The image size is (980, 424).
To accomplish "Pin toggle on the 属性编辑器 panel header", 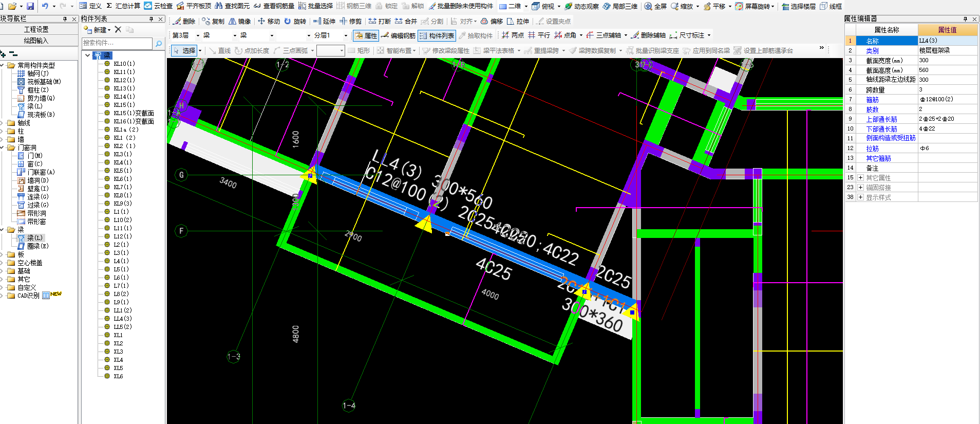I will pos(965,19).
